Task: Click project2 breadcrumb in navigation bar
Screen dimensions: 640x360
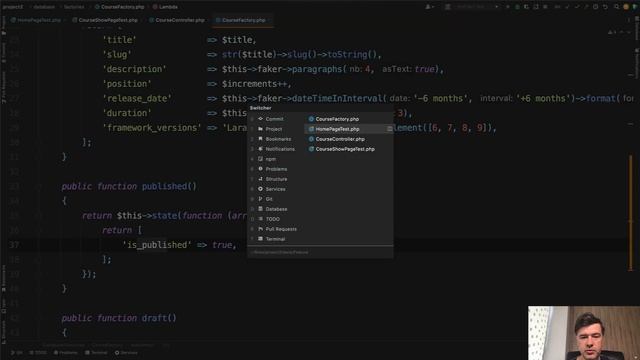Action: tap(13, 7)
